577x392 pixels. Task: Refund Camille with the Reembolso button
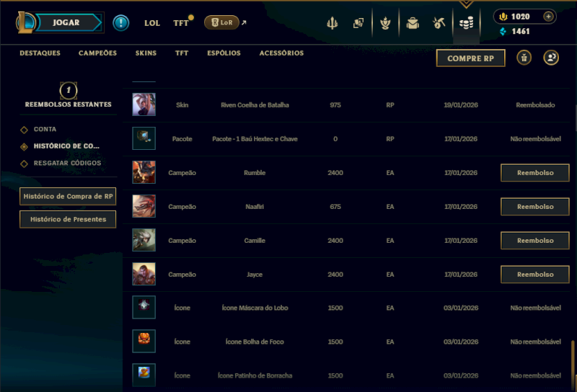tap(535, 241)
